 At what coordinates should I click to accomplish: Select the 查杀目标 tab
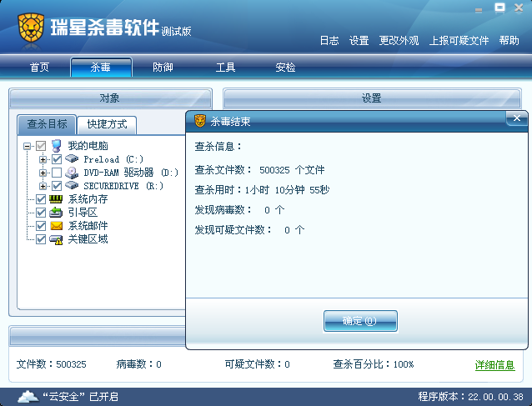(x=47, y=124)
